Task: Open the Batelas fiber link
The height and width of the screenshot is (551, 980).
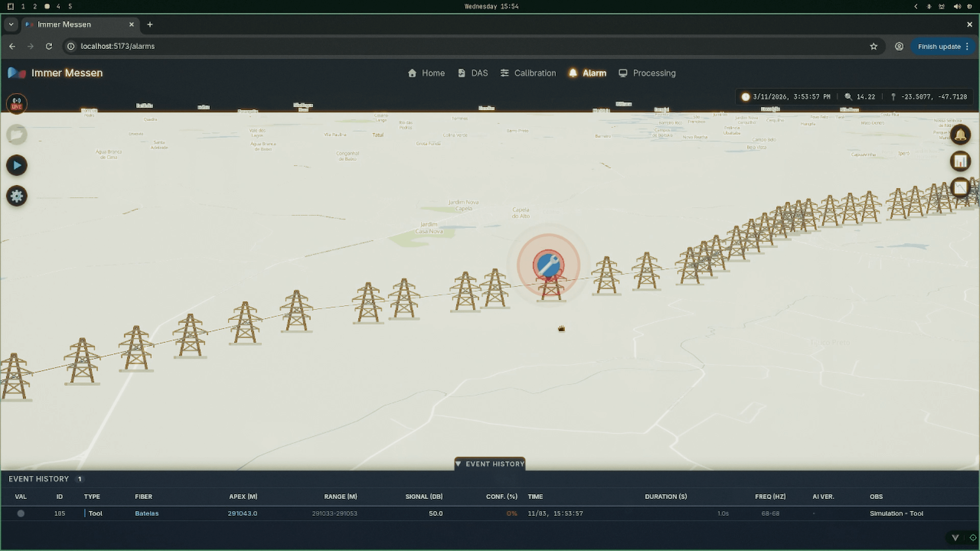Action: (146, 513)
